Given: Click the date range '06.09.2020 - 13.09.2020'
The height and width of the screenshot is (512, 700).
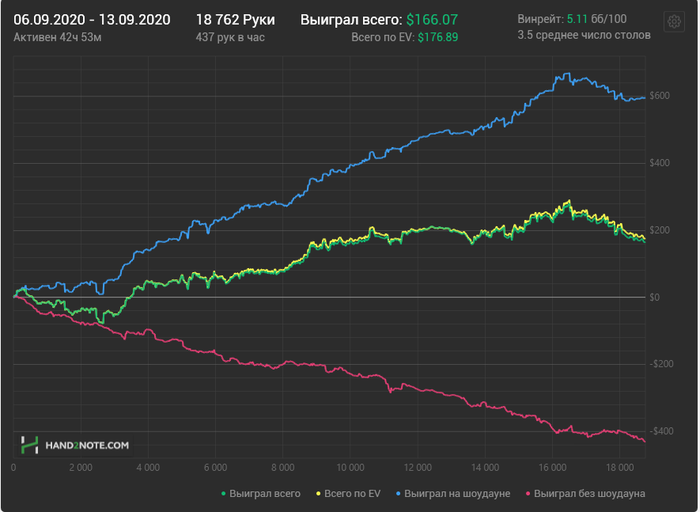Looking at the screenshot, I should click(x=92, y=20).
